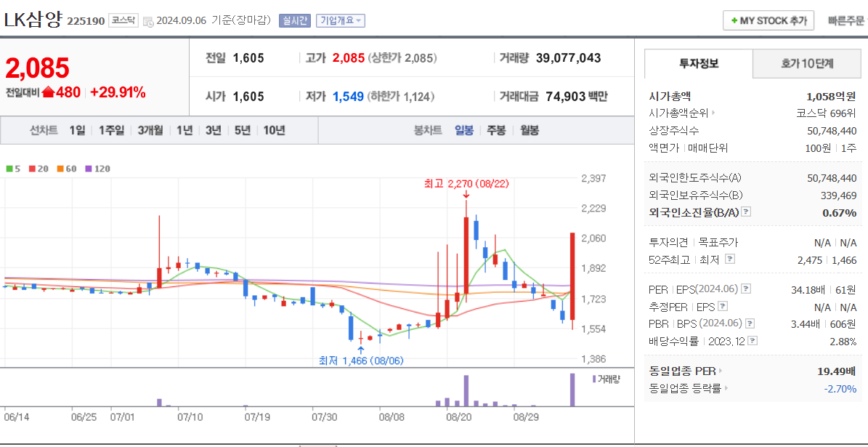Click the -2.70% sector change value
This screenshot has width=868, height=447.
(x=840, y=389)
